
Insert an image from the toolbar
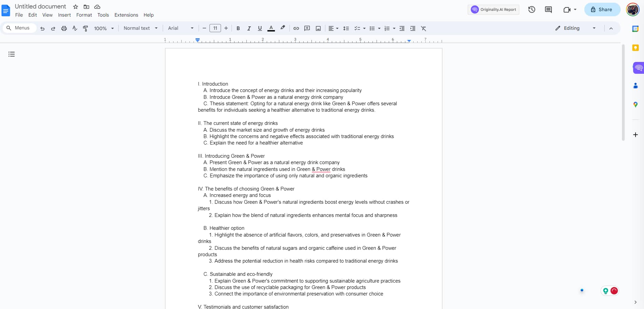(x=318, y=28)
